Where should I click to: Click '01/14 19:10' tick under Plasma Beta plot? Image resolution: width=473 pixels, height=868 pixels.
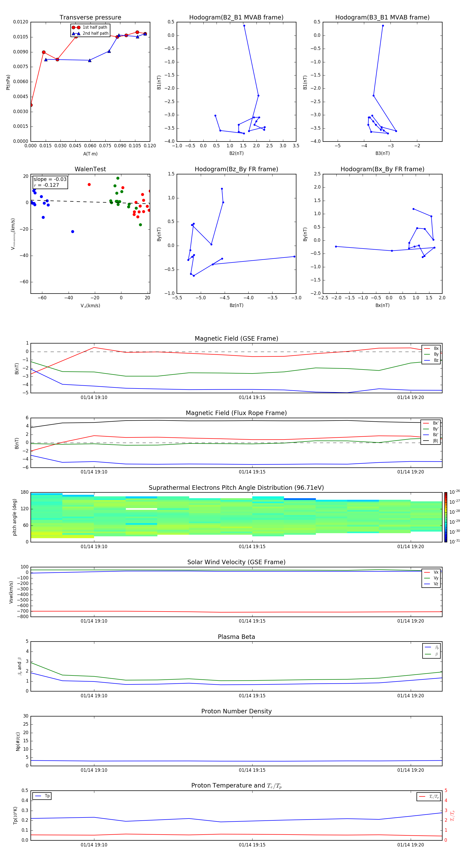pos(94,695)
